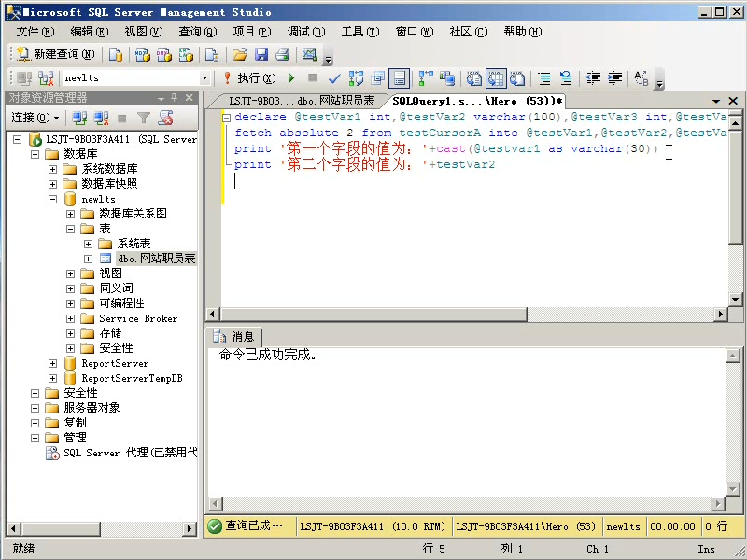Open the newlts database dropdown

[204, 78]
